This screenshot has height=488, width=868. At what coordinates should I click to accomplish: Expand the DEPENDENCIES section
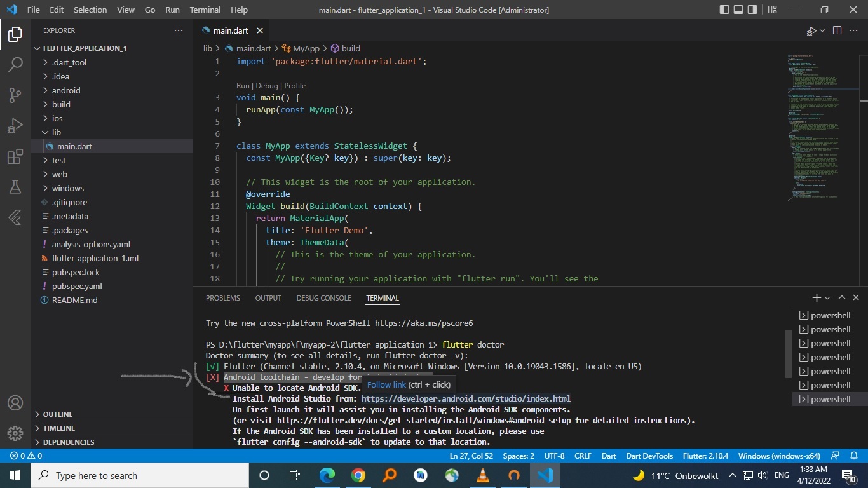point(112,442)
